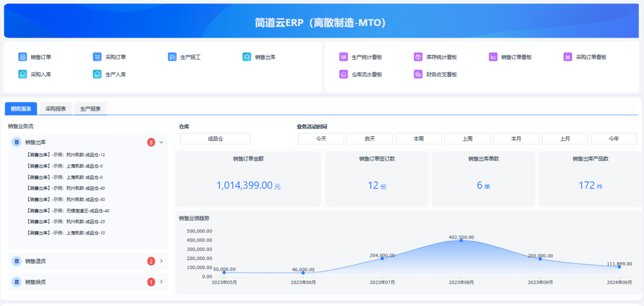This screenshot has width=644, height=306.
Task: Open record 杭州帆软-成品仓-40
Action: tap(65, 188)
